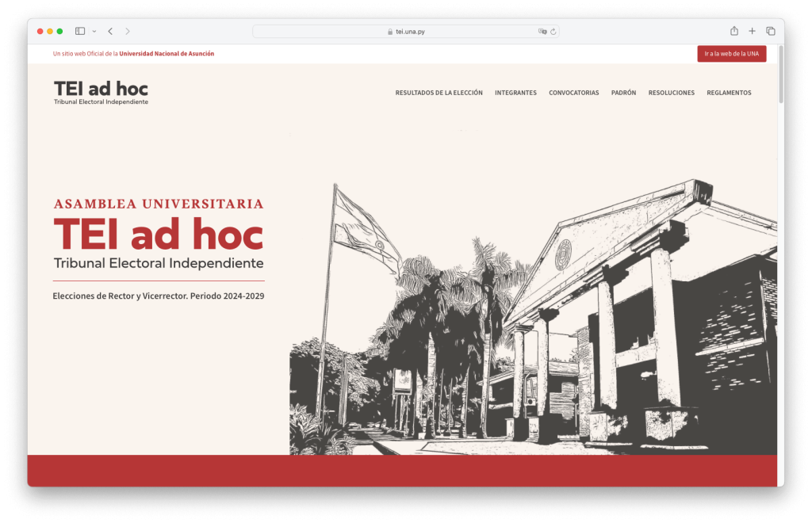812x523 pixels.
Task: Open the Share icon in toolbar
Action: click(x=734, y=31)
